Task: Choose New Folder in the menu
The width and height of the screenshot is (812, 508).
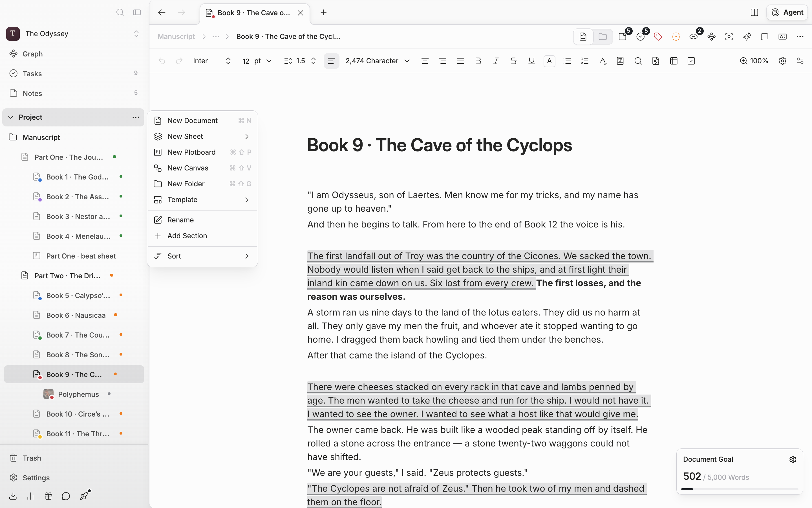Action: 202,184
